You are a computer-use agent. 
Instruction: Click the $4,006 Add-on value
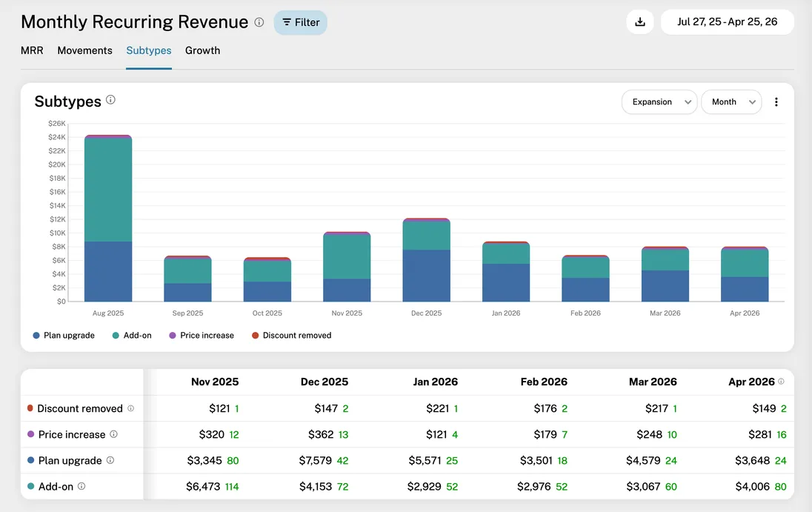pyautogui.click(x=753, y=486)
